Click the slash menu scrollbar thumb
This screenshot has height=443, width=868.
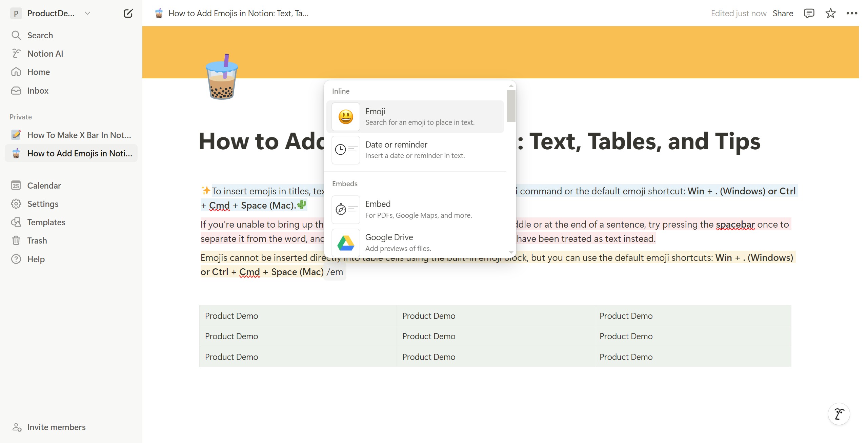[511, 106]
